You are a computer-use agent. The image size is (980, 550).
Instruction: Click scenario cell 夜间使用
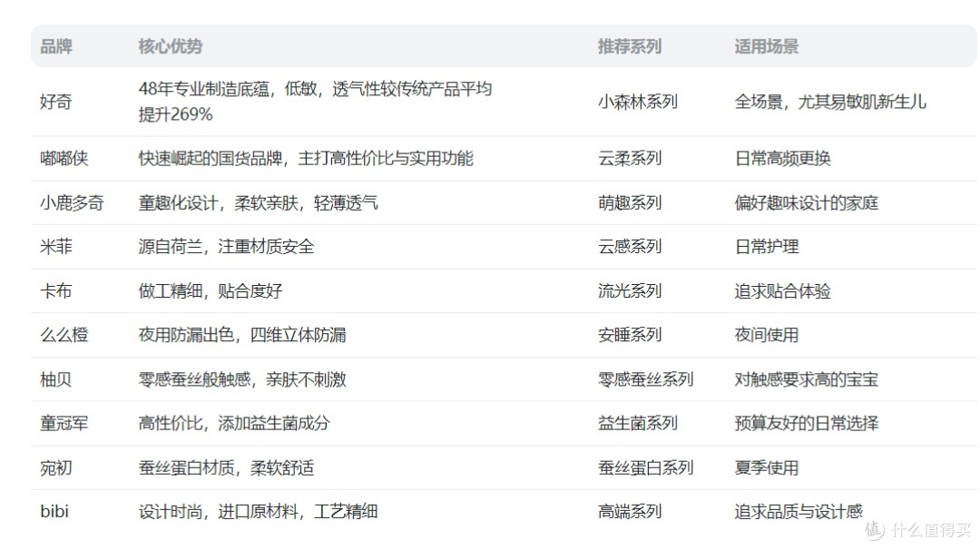point(766,334)
